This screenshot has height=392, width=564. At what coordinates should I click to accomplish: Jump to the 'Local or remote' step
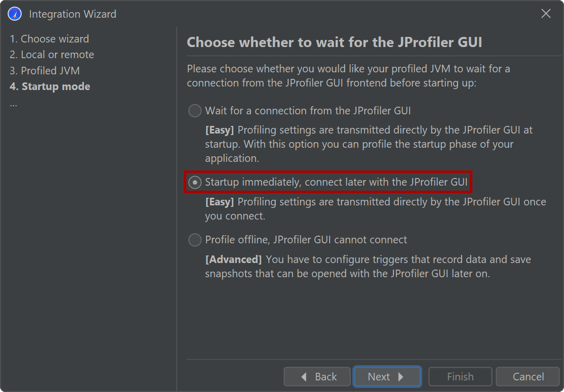[x=52, y=55]
